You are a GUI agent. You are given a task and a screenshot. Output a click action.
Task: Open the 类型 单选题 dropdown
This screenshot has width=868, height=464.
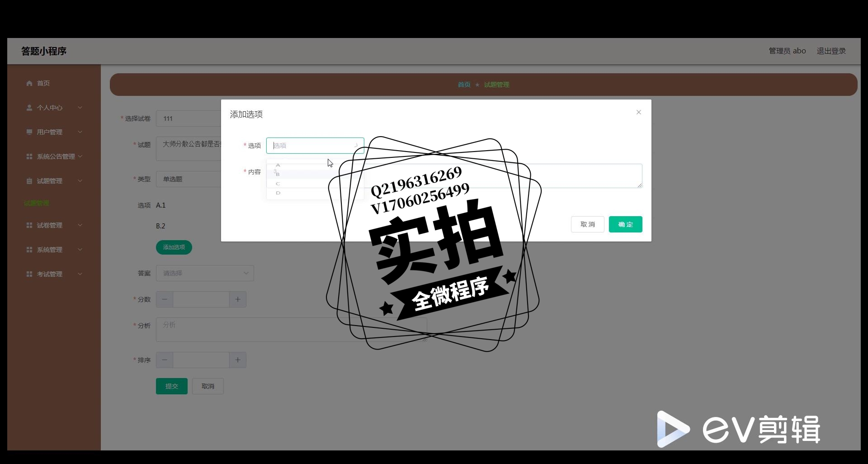[x=189, y=179]
